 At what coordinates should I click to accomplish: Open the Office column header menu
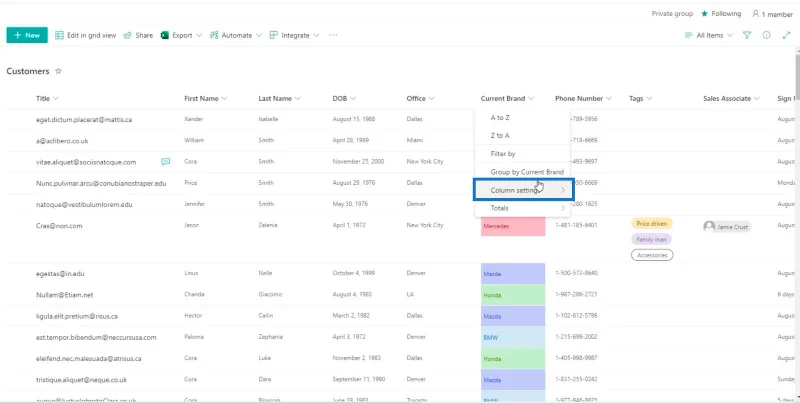pos(420,98)
